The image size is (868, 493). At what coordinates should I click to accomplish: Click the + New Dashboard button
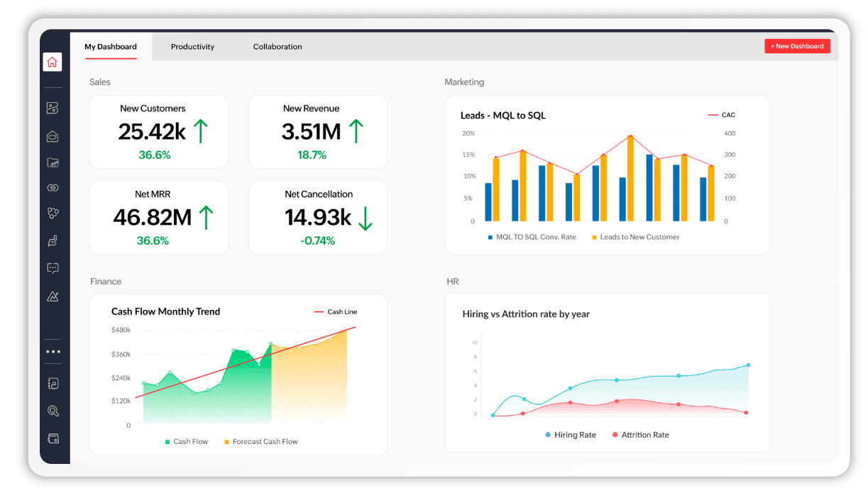[x=797, y=46]
